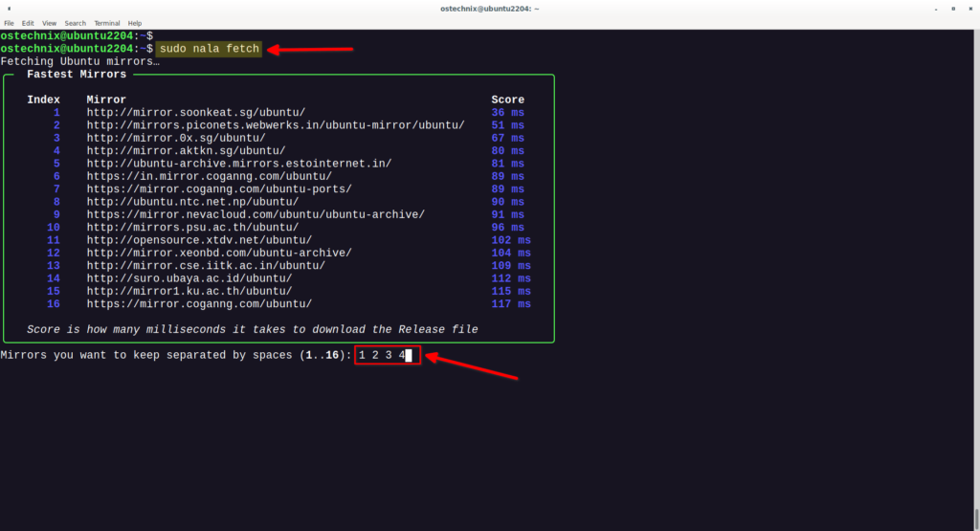Viewport: 980px width, 531px height.
Task: Close the terminal window
Action: tap(970, 9)
